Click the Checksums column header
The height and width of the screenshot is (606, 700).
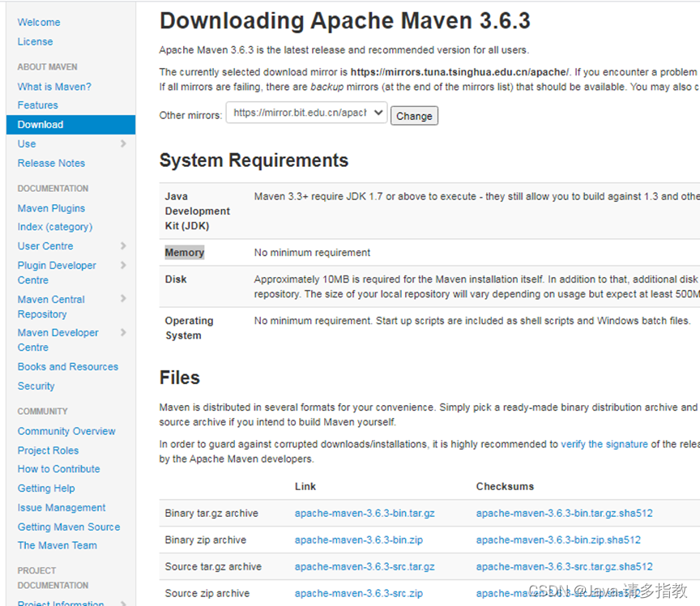coord(505,486)
